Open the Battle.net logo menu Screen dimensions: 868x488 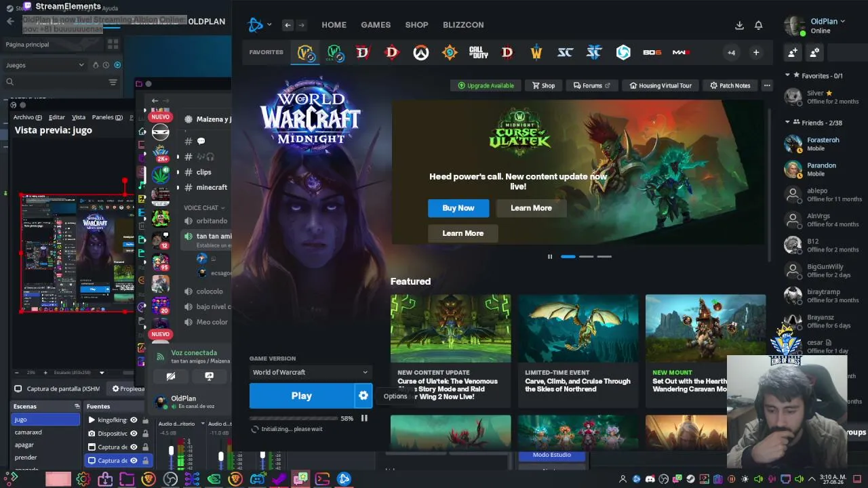pyautogui.click(x=260, y=25)
